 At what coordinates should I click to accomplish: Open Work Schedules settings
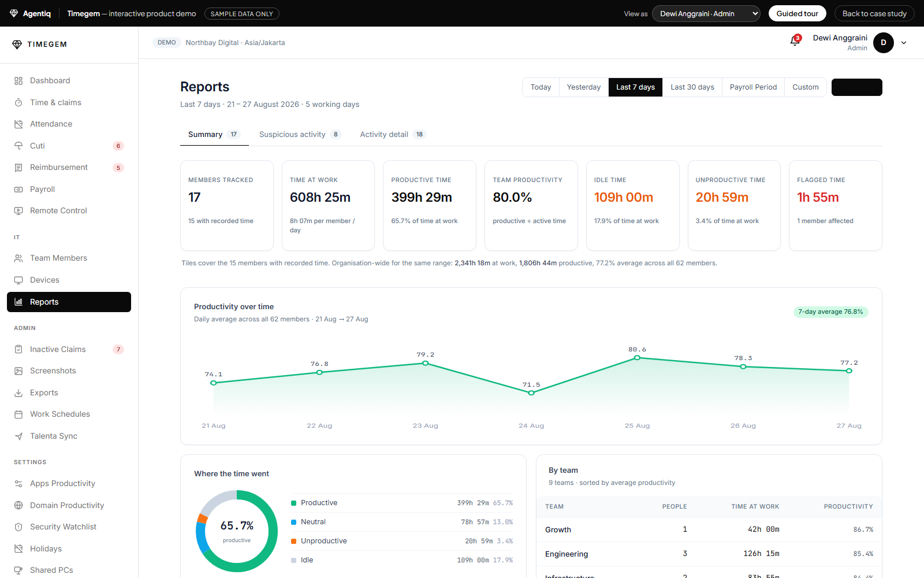69,414
